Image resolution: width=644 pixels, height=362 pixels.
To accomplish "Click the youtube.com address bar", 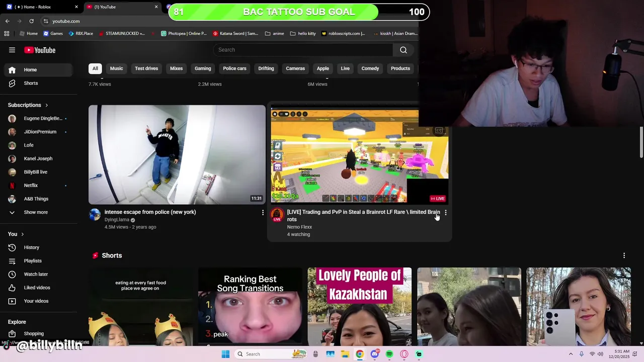I will [66, 21].
